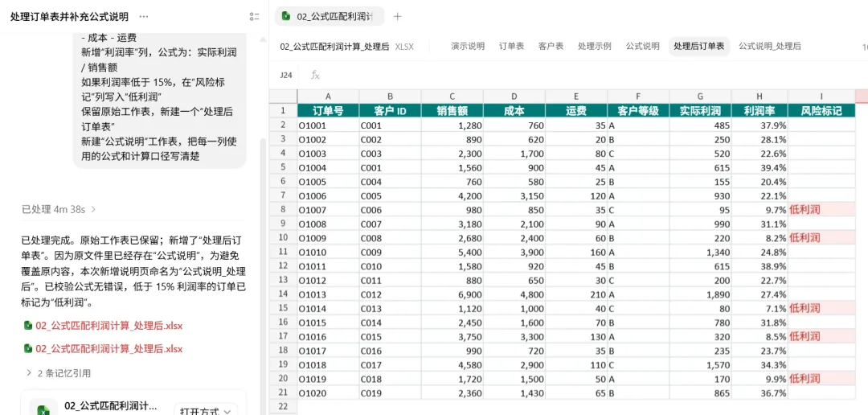Select the 低利润 cell in row 10
This screenshot has height=415, width=868.
coord(821,238)
